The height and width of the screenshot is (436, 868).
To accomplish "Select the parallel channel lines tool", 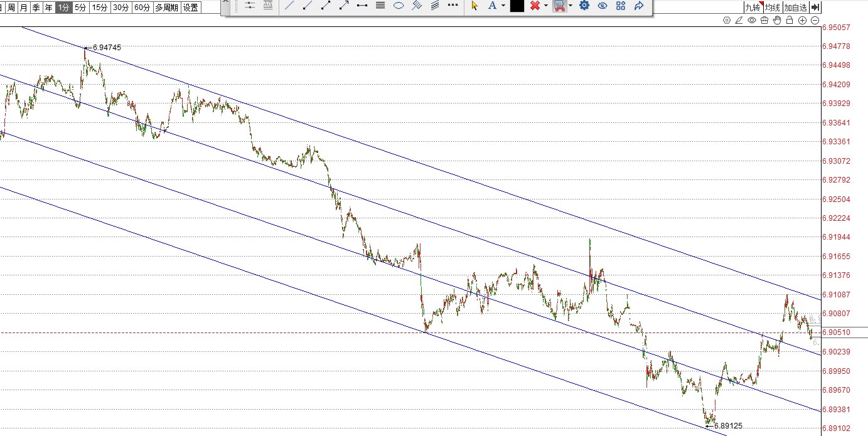I will (x=417, y=6).
